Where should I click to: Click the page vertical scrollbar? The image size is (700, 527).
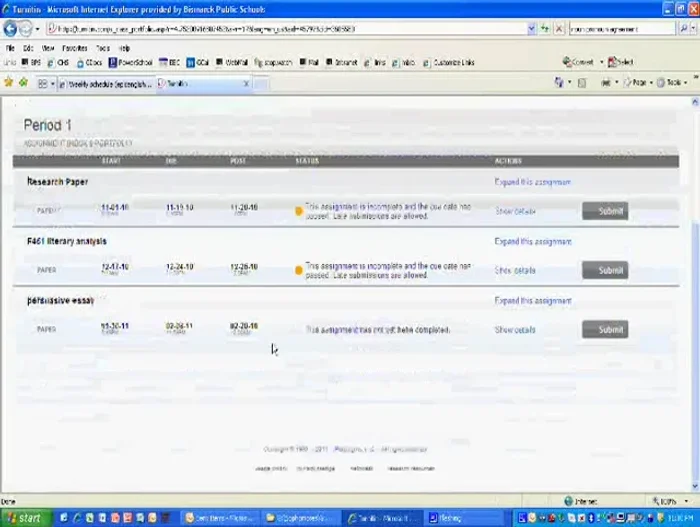(x=694, y=300)
